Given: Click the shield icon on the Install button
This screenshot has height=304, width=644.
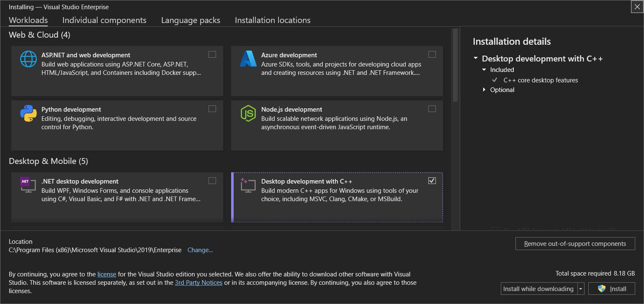Looking at the screenshot, I should 602,289.
